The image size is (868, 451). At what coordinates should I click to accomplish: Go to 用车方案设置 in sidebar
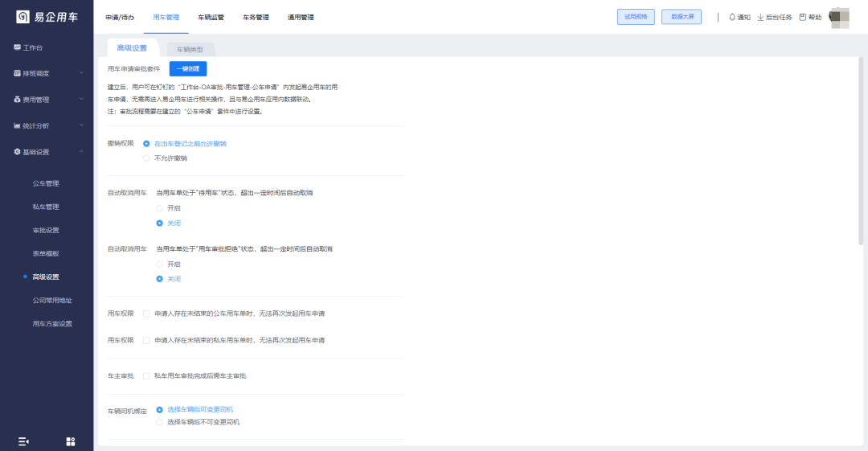[x=52, y=323]
